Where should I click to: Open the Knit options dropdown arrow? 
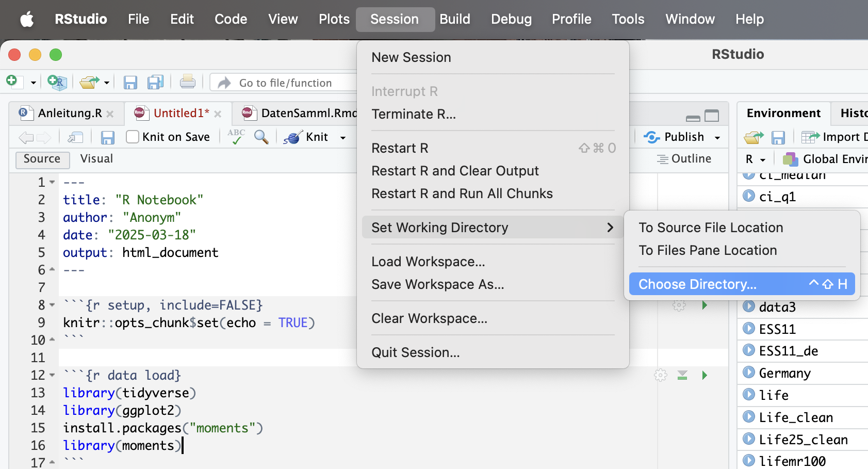[x=343, y=137]
